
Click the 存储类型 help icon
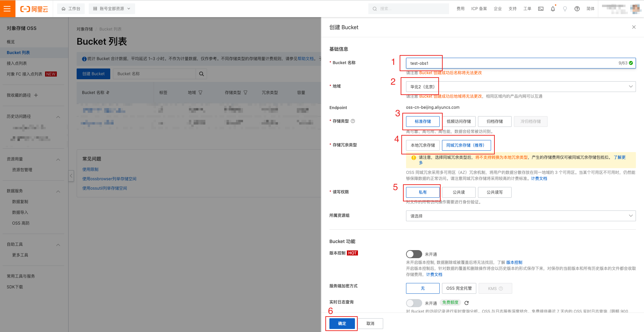point(353,121)
